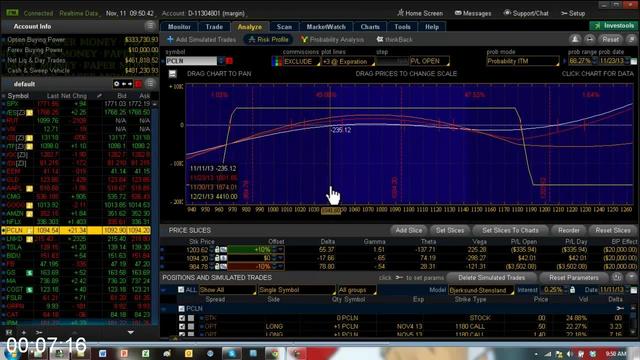Click Add Simulated Trades
The width and height of the screenshot is (640, 360).
click(x=202, y=40)
